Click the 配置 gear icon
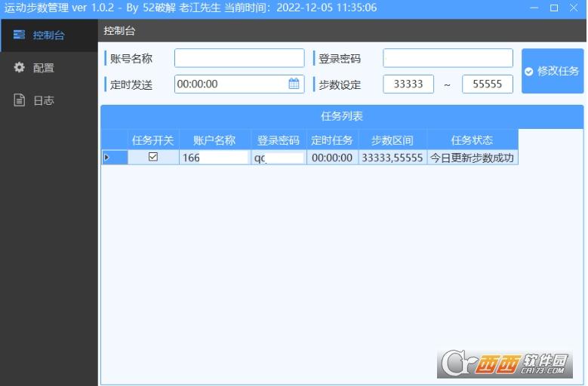The image size is (588, 386). pyautogui.click(x=19, y=67)
